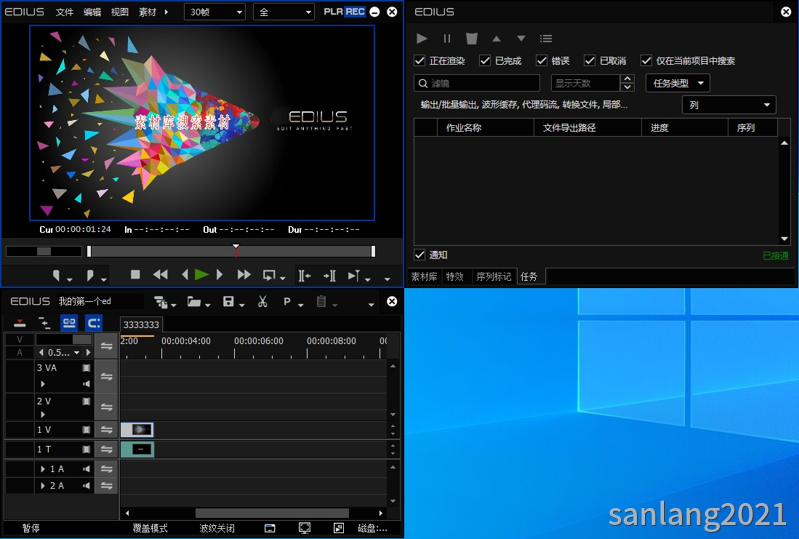
Task: Click the Set In point icon
Action: click(x=56, y=276)
